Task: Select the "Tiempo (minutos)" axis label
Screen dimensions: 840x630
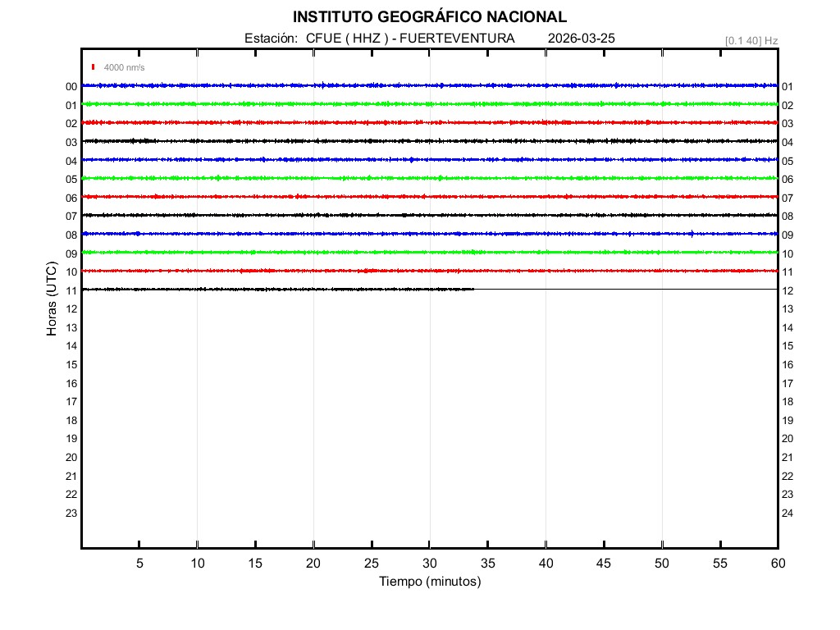Action: click(x=429, y=582)
